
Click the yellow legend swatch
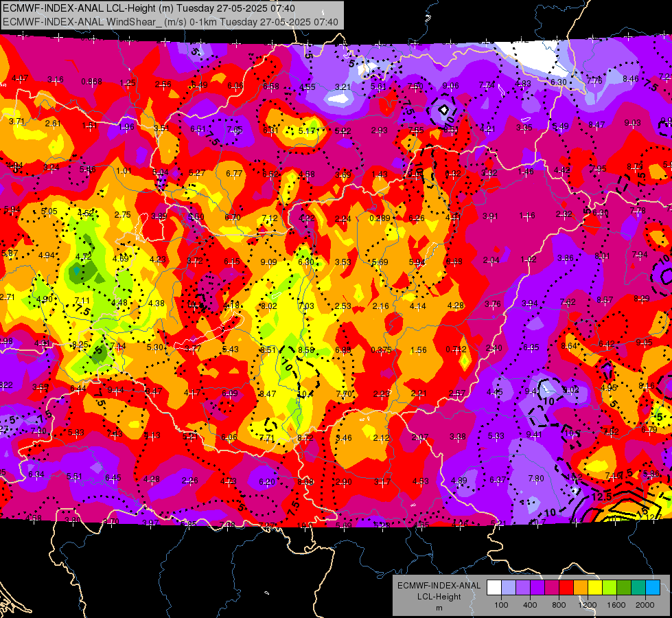[595, 588]
